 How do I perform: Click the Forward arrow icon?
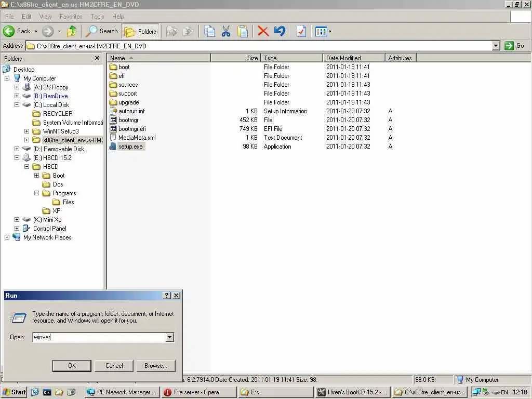coord(48,31)
